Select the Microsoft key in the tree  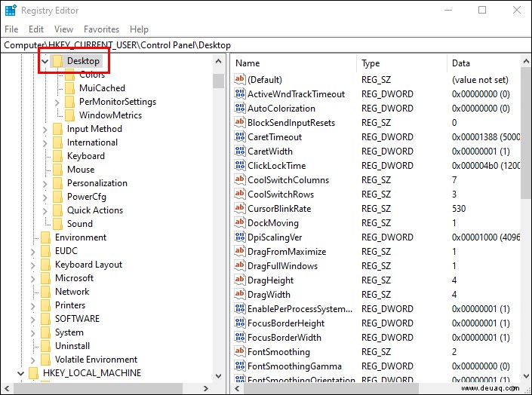coord(74,278)
